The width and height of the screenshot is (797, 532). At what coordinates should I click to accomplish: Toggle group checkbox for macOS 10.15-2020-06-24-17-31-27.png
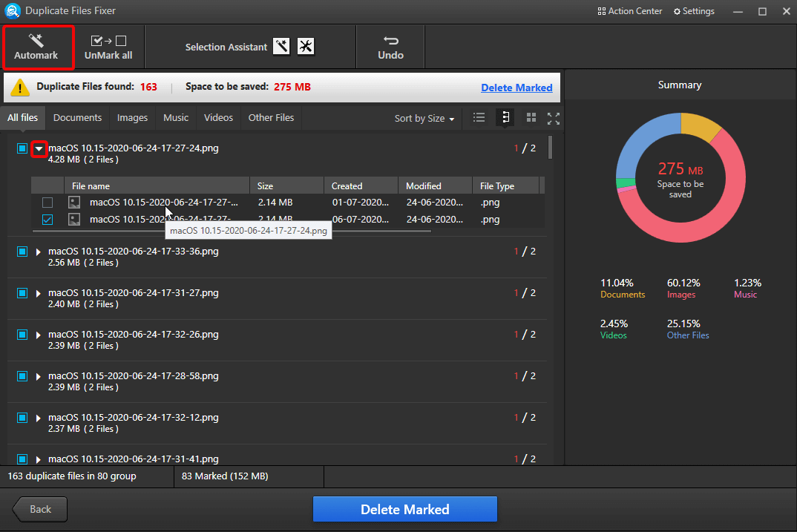coord(22,293)
